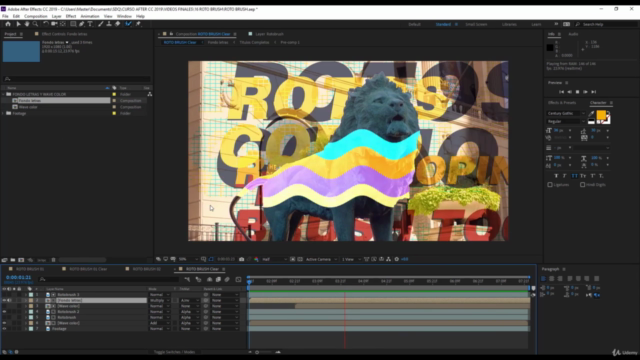Toggle visibility eye of Fondo letras layer

pos(4,300)
